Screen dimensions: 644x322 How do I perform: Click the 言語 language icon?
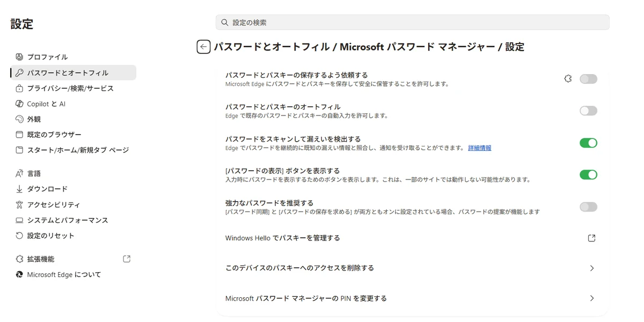[x=19, y=173]
